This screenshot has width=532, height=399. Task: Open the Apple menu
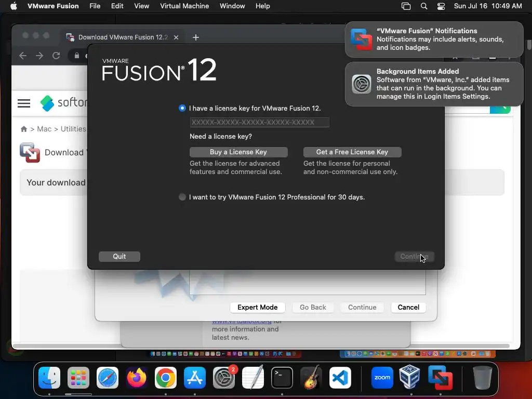pos(14,6)
